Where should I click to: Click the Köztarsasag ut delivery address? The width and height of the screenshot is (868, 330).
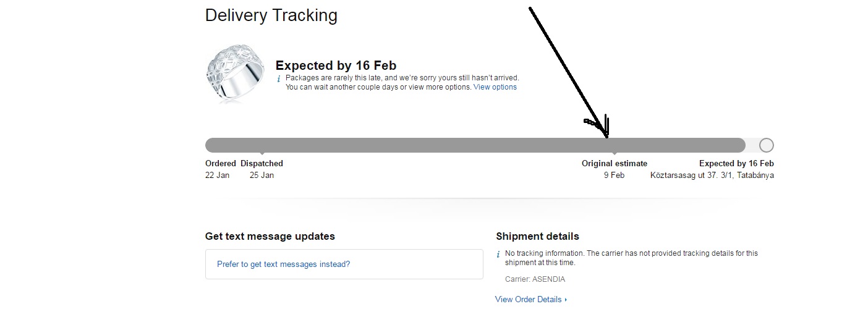712,176
